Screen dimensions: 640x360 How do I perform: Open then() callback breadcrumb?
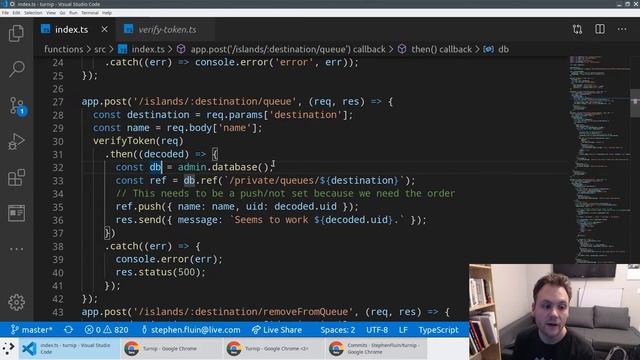[x=435, y=49]
